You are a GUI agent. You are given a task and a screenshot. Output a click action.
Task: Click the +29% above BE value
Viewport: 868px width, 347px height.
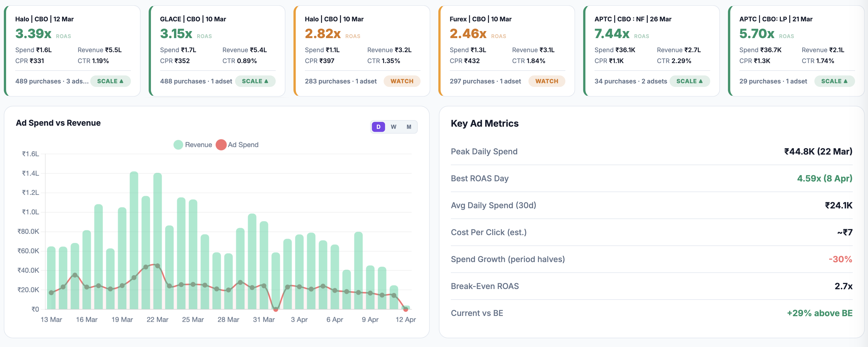pos(820,314)
